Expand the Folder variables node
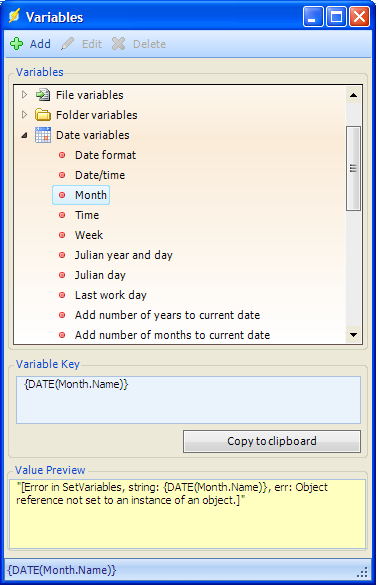378x585 pixels. [x=25, y=115]
